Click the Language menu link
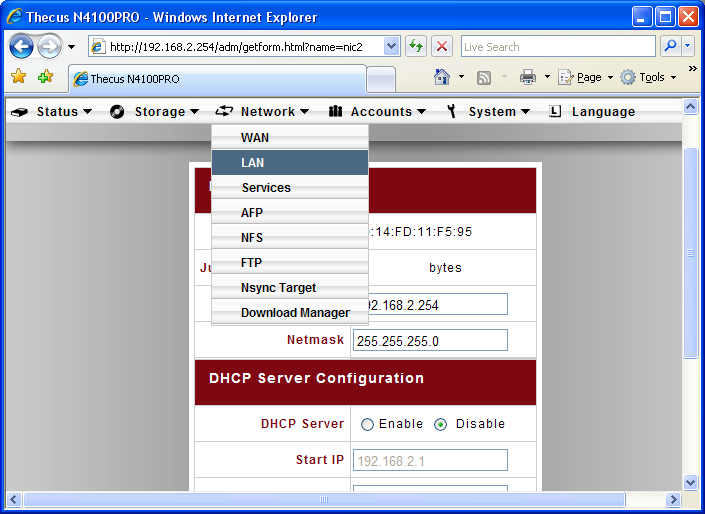 click(x=602, y=112)
